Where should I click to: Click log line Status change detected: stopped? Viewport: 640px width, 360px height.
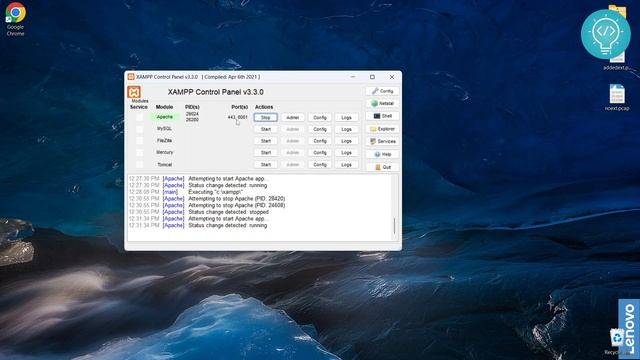(228, 212)
